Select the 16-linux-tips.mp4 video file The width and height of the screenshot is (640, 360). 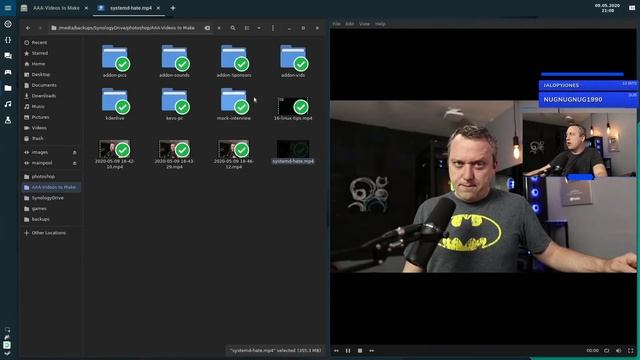[293, 108]
